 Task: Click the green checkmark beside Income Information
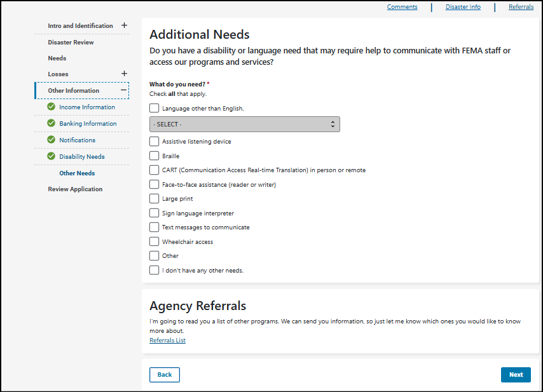[51, 107]
